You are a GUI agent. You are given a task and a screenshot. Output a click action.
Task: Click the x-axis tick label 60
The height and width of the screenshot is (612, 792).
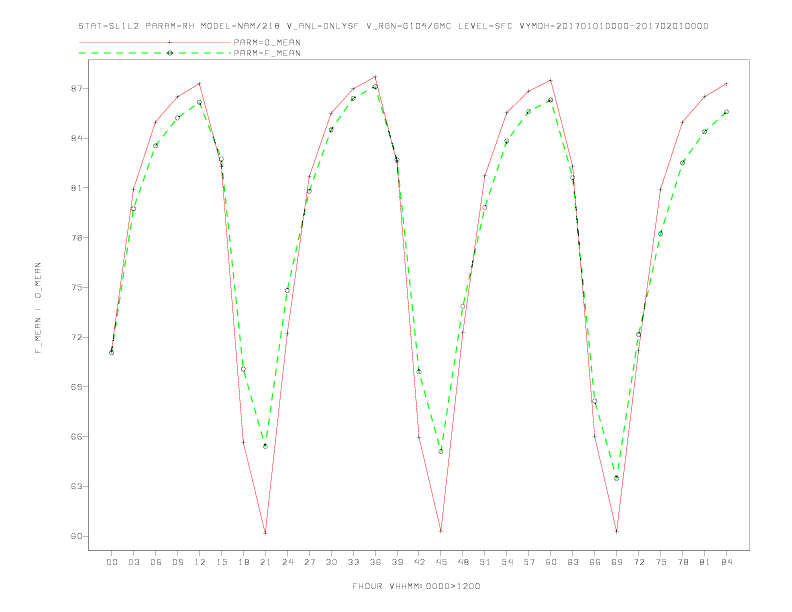point(551,562)
